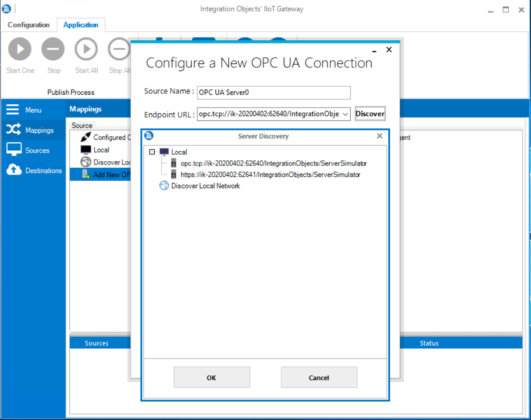This screenshot has width=531, height=420.
Task: Cancel the Server Discovery dialog
Action: 319,377
